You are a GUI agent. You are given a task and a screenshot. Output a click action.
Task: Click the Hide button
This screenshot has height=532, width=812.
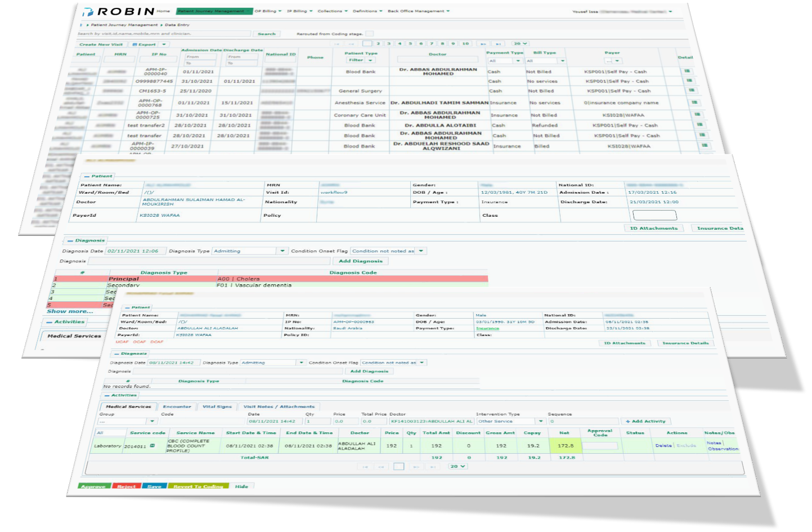tap(241, 486)
